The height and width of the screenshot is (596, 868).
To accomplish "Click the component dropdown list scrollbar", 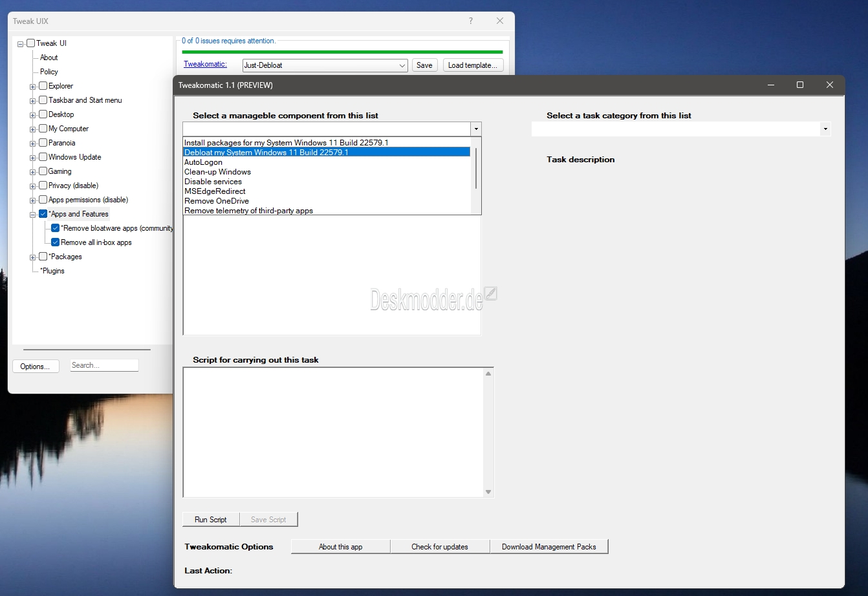I will [x=476, y=168].
